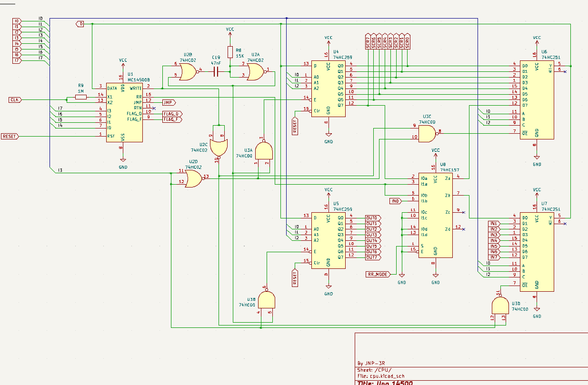Select the CLK input port label
Viewport: 588px width, 385px height.
pos(14,100)
